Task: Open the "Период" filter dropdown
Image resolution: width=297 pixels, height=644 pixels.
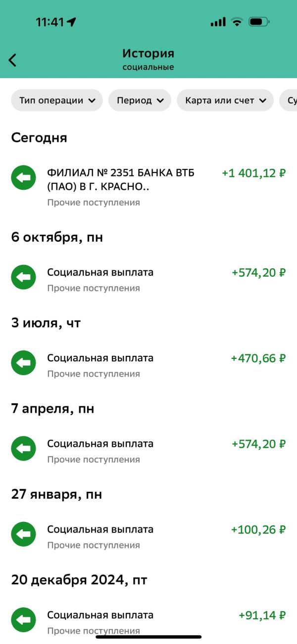Action: (x=140, y=100)
